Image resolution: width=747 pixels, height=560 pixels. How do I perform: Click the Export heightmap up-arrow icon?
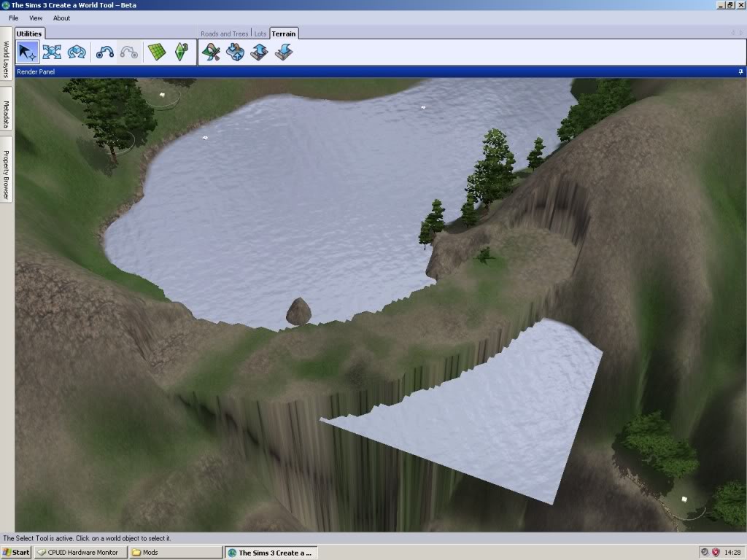click(x=259, y=52)
